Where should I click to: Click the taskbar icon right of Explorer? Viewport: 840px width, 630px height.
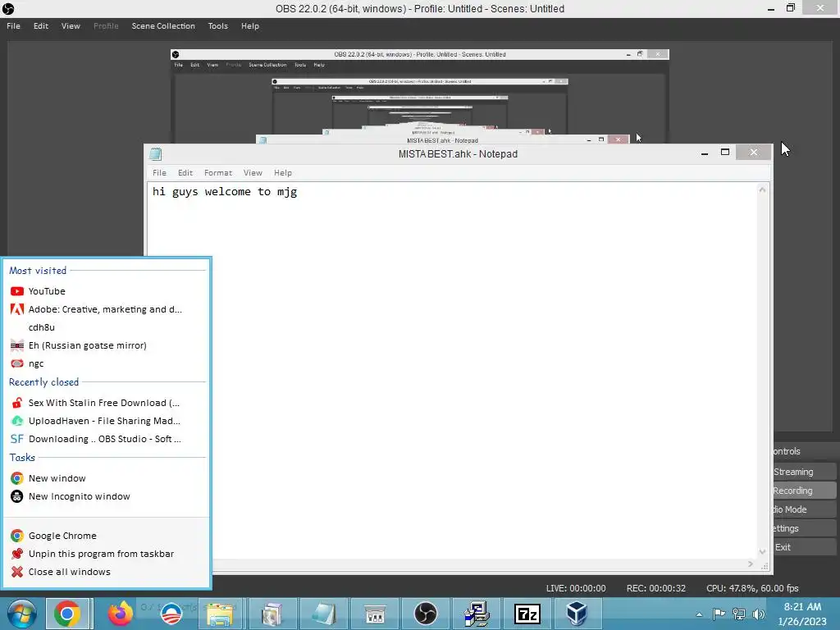coord(272,614)
